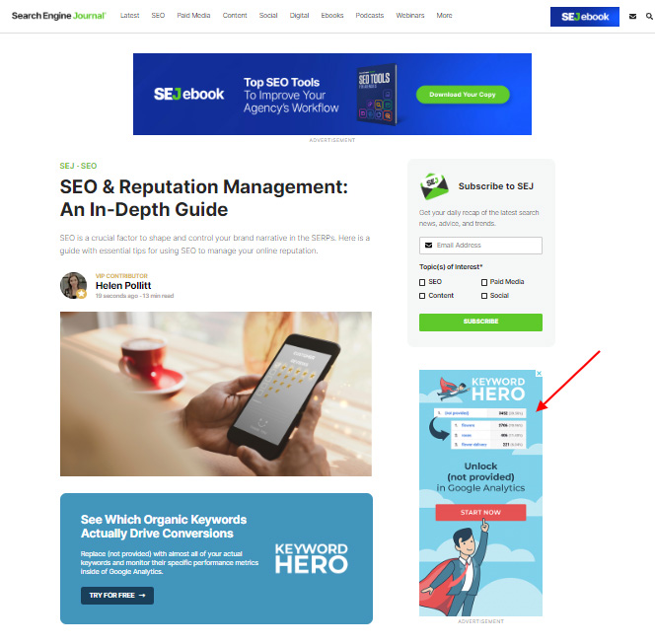Click the Search Engine Journal logo

click(x=58, y=16)
